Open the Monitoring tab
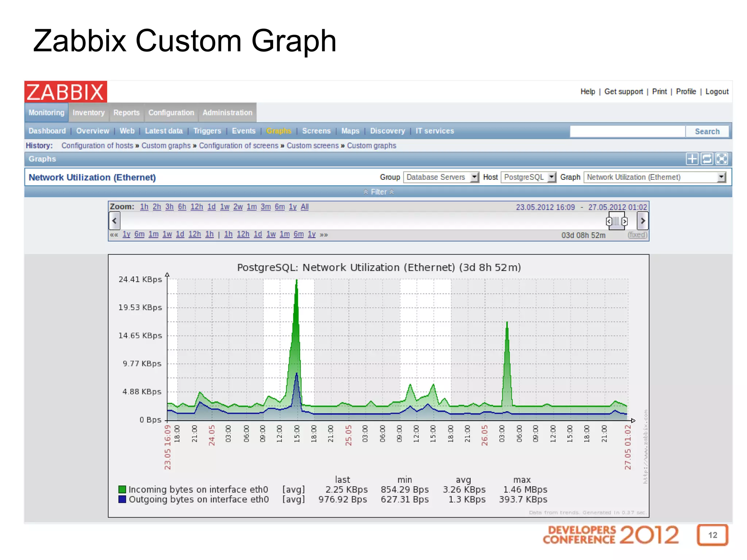Image resolution: width=747 pixels, height=560 pixels. coord(46,113)
